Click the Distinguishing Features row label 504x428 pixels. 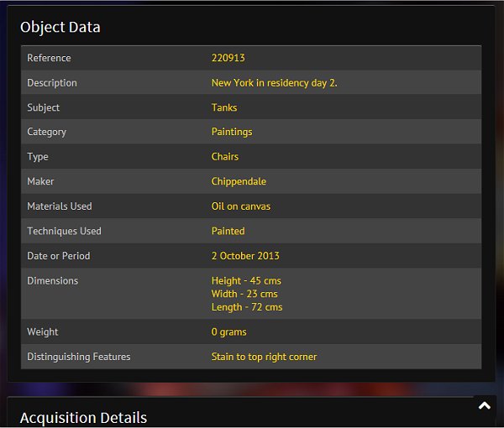tap(79, 357)
